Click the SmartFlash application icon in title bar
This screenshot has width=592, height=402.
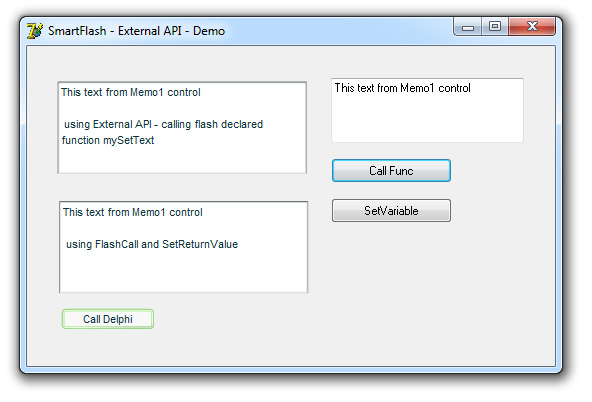pyautogui.click(x=35, y=31)
